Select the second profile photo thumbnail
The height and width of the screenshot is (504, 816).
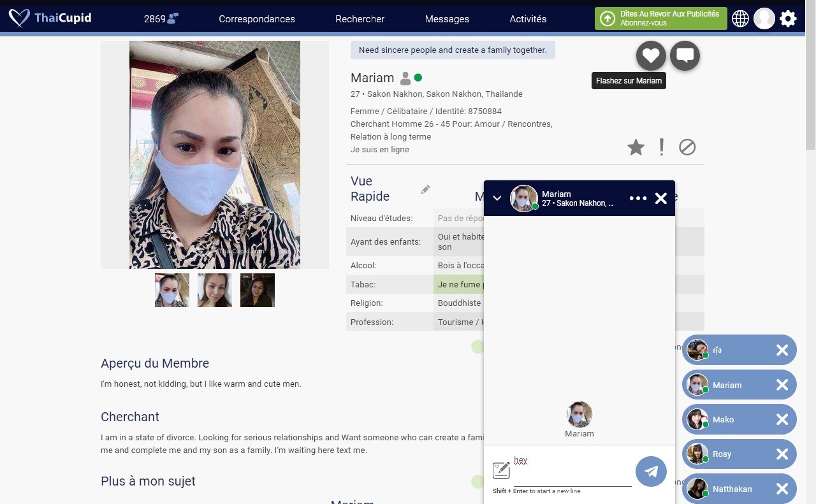(215, 291)
